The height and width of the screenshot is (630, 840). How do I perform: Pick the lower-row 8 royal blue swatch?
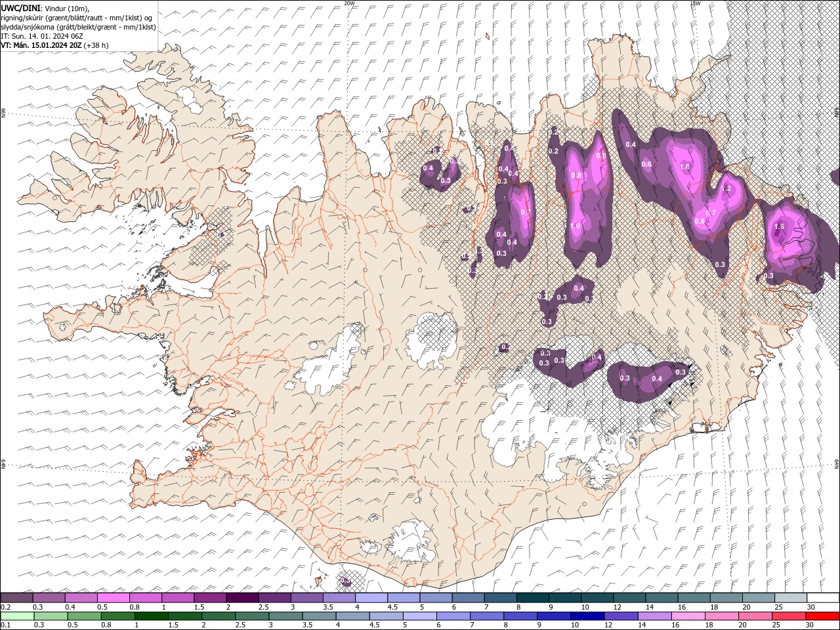tap(521, 616)
